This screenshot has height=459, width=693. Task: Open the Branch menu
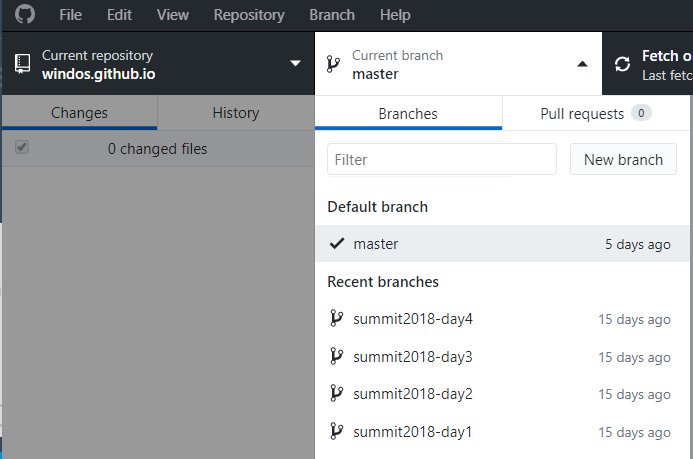[332, 15]
